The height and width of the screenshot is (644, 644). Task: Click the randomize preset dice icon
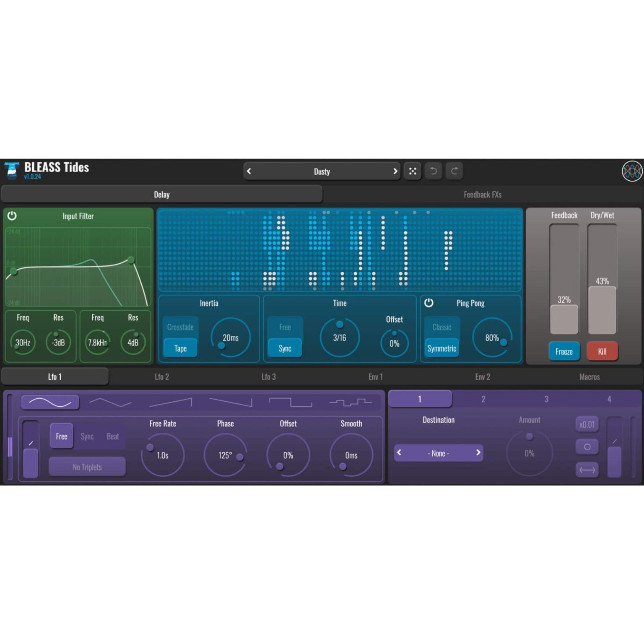[413, 171]
